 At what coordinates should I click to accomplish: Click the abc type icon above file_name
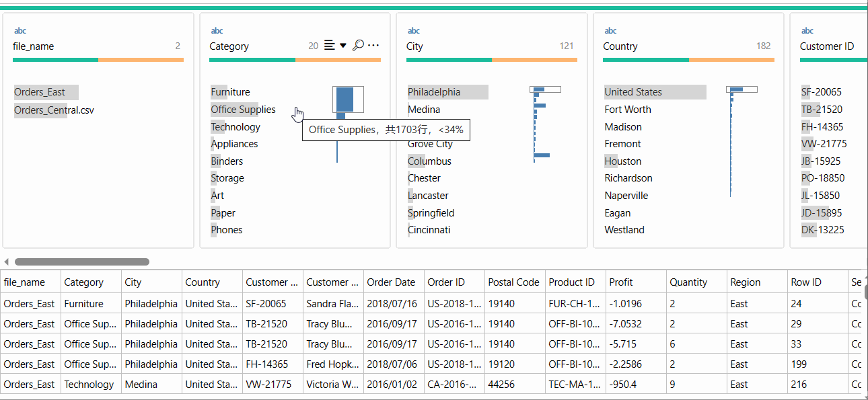pos(20,31)
